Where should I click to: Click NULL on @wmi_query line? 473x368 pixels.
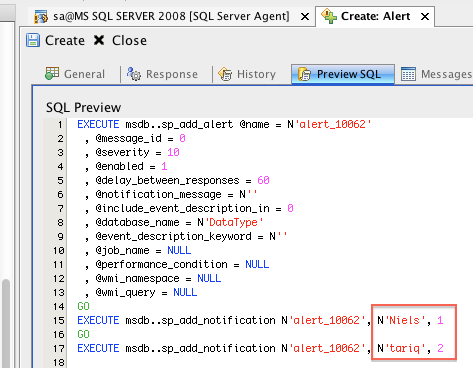(x=185, y=292)
